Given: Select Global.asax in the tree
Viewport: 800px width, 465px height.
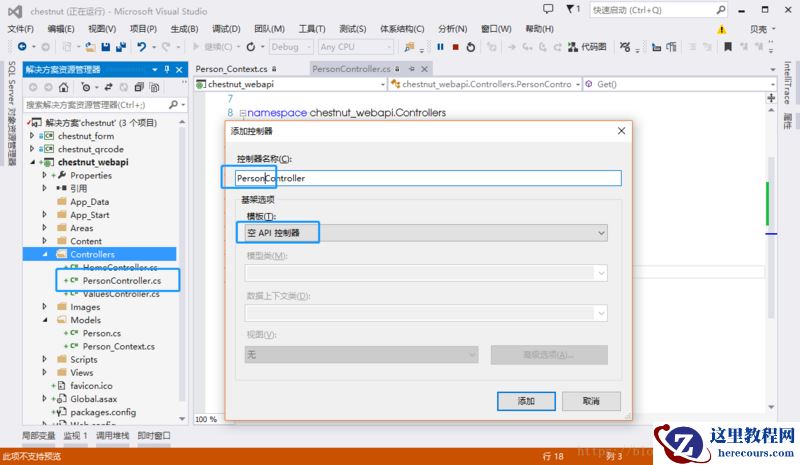Looking at the screenshot, I should tap(93, 399).
